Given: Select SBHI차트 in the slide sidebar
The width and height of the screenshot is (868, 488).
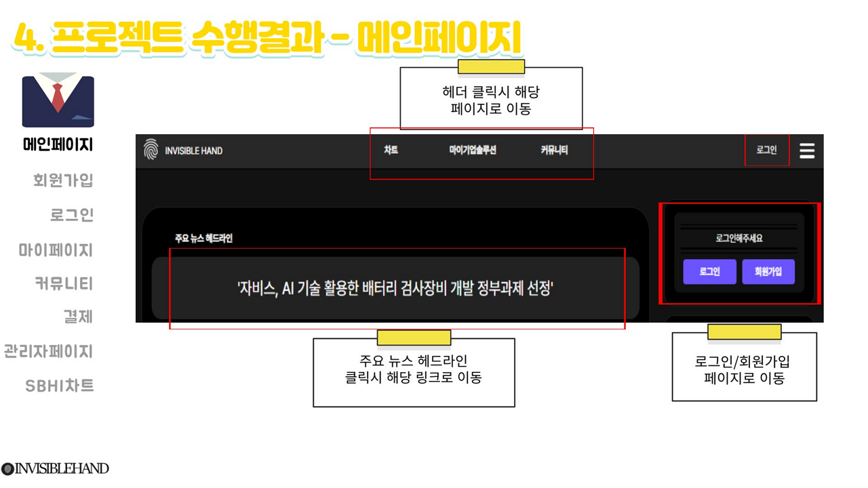Looking at the screenshot, I should click(x=60, y=386).
